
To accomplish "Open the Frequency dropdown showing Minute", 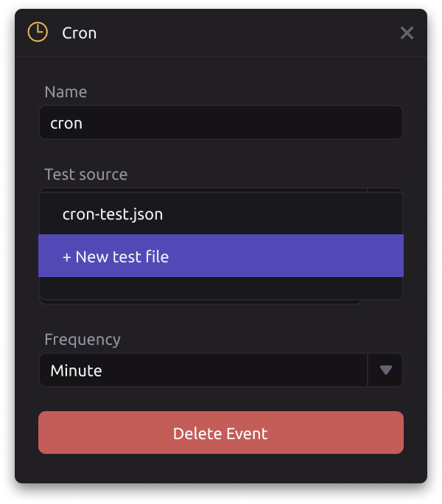I will click(x=221, y=370).
